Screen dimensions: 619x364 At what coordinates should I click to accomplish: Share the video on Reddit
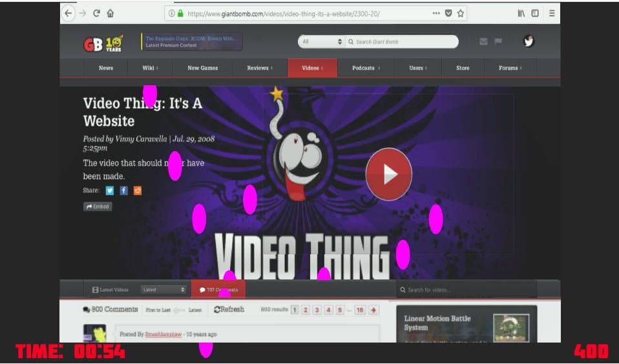[x=138, y=190]
